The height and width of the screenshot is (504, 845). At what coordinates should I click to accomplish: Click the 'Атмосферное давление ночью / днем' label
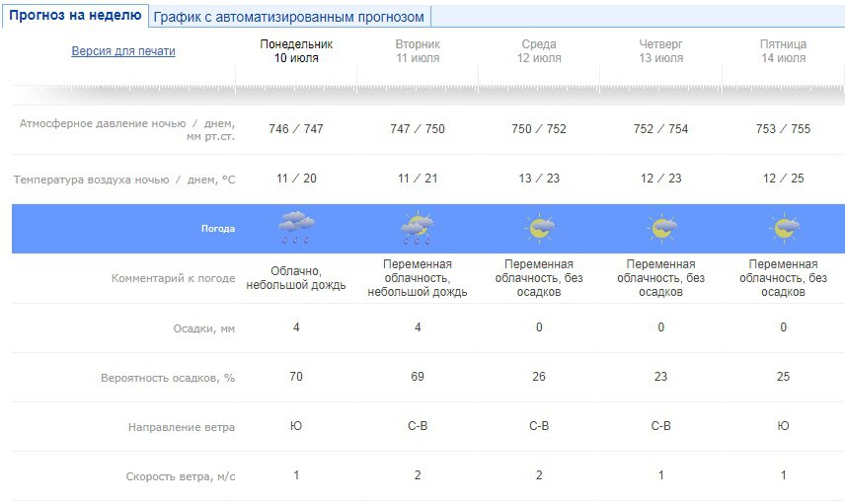(x=127, y=130)
